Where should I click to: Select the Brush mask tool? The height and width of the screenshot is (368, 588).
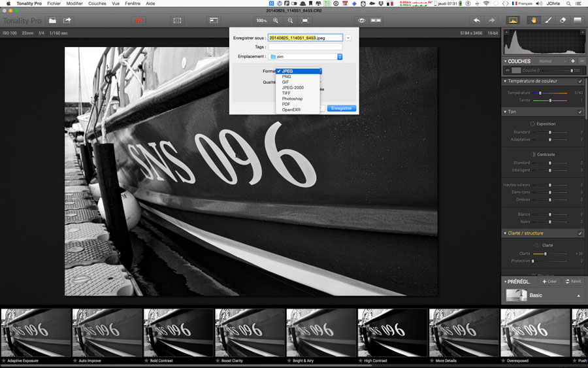tap(548, 20)
